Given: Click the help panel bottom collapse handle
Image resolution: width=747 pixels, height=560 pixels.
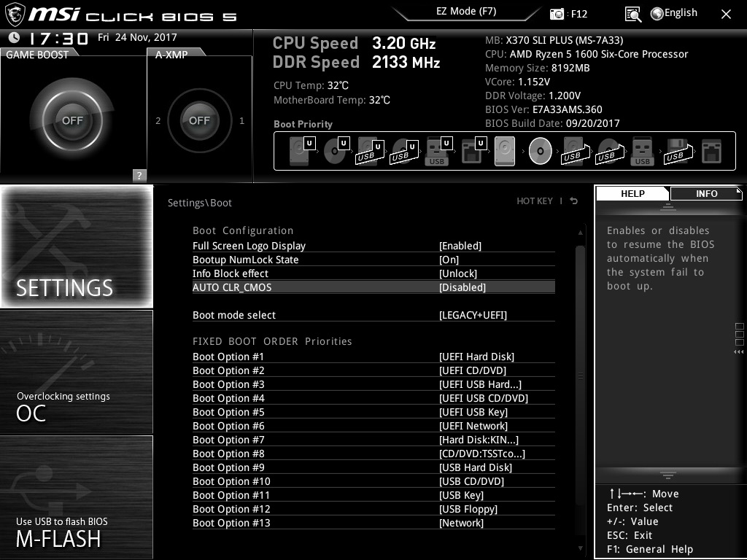Looking at the screenshot, I should [x=667, y=475].
